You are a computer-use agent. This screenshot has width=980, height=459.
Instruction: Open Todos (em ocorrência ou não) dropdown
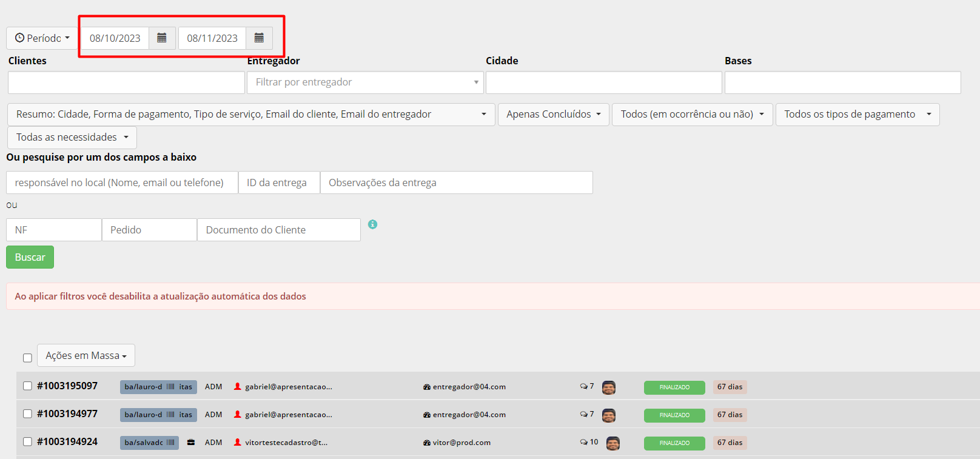click(x=693, y=115)
